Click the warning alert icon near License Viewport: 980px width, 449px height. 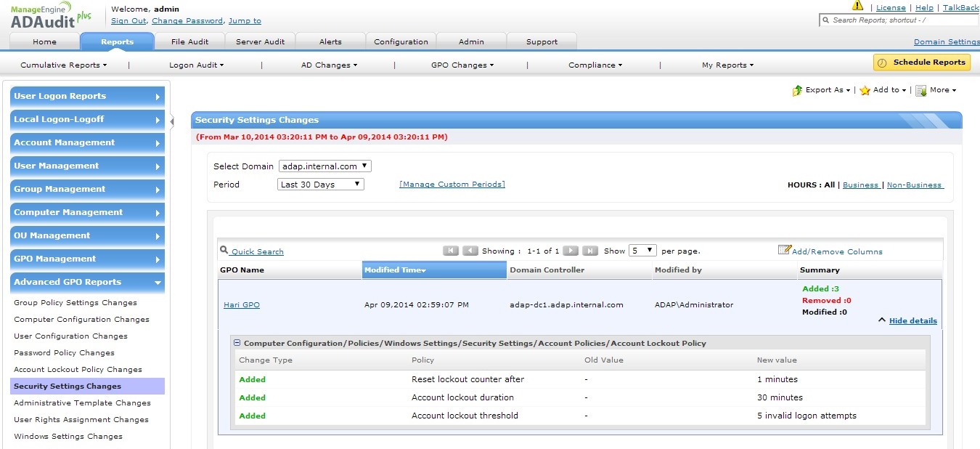(857, 6)
